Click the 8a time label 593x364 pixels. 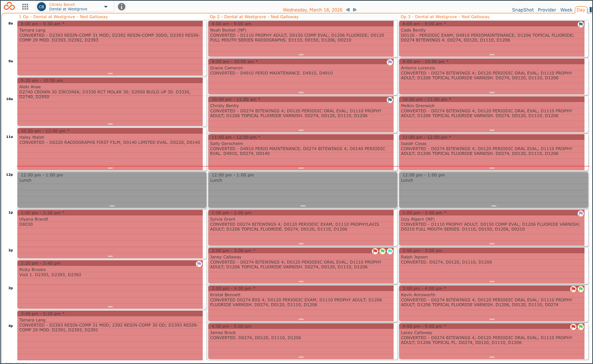point(11,23)
